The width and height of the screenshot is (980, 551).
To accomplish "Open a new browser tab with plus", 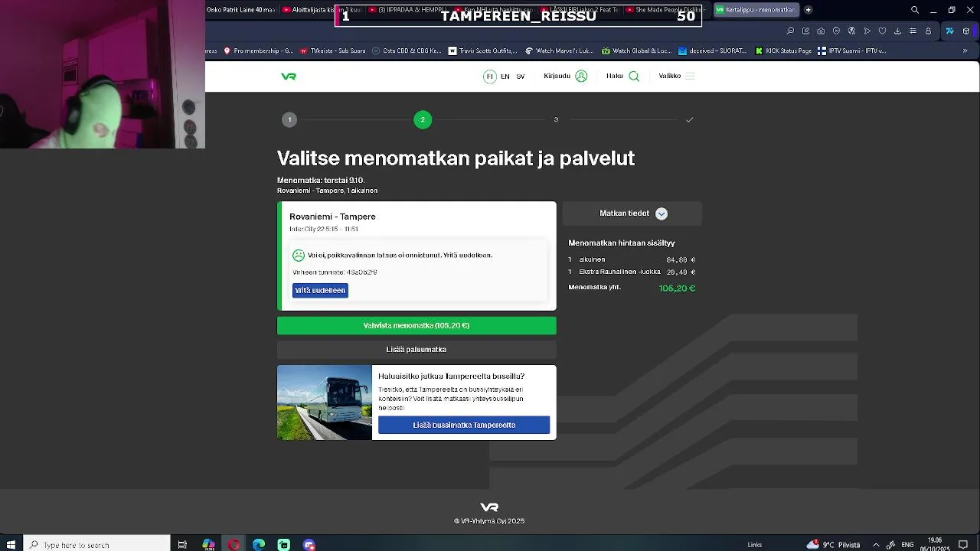I will coord(808,10).
